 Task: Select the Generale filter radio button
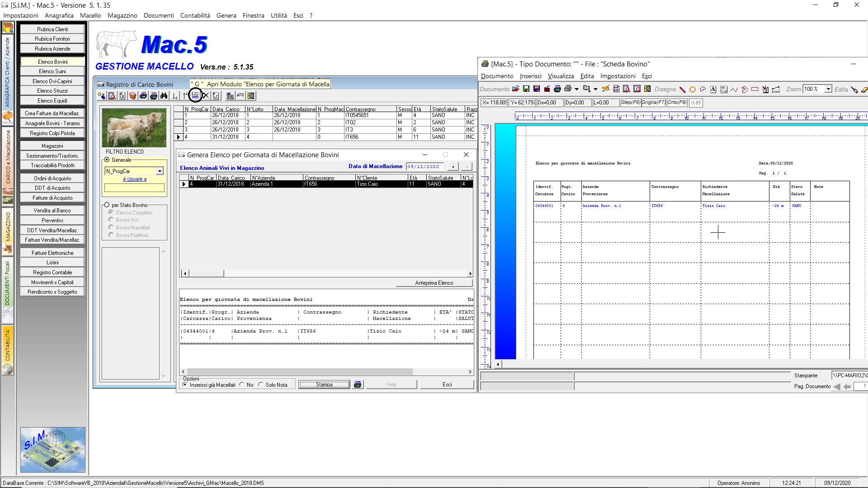click(x=107, y=160)
